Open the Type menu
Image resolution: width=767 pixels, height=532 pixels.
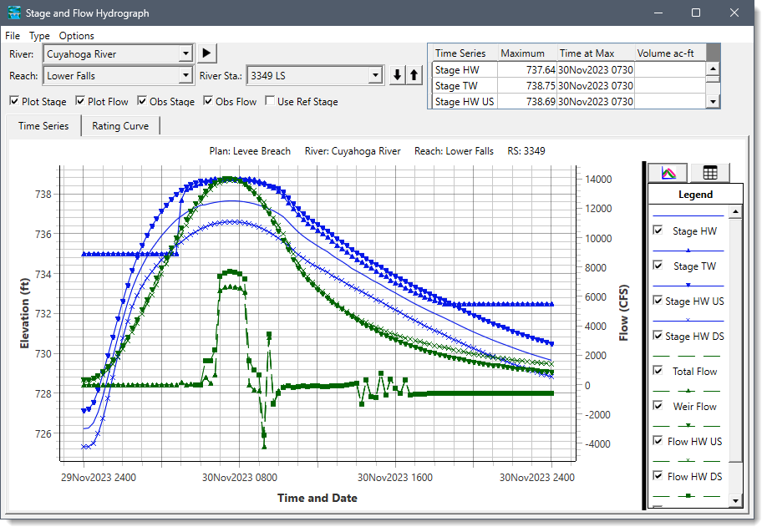tap(39, 36)
